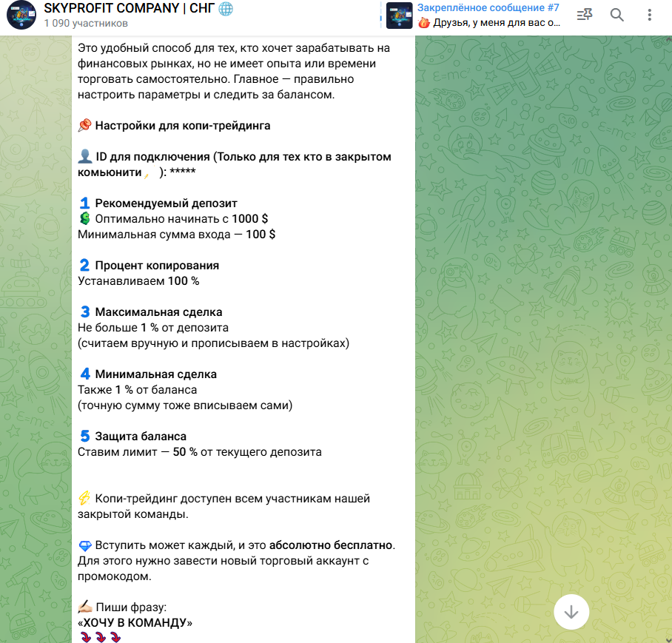Click the SKYPROFIT COMPANY channel avatar
Viewport: 672px width, 643px height.
click(x=21, y=15)
